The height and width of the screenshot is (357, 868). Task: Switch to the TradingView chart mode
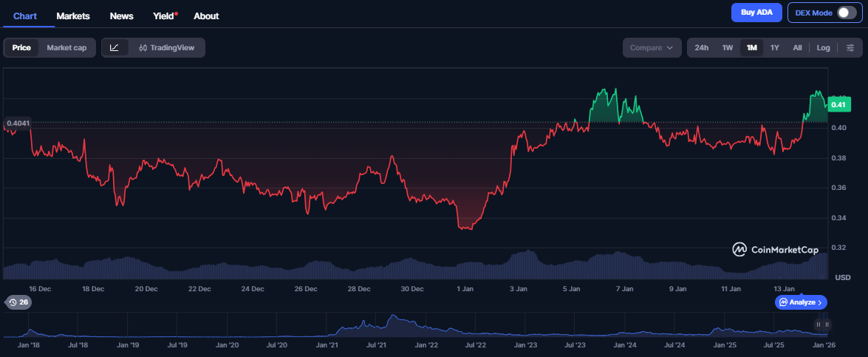click(167, 47)
